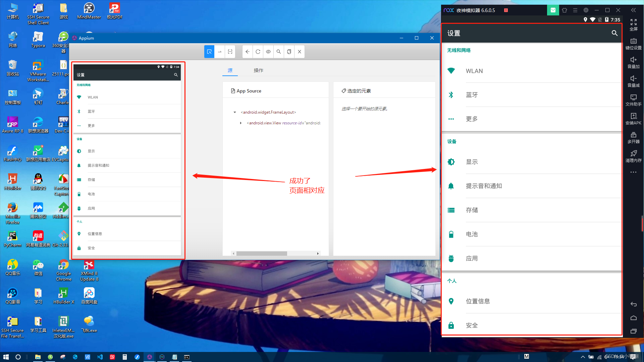This screenshot has height=362, width=644.
Task: Select the element picker tool in Appium
Action: tap(209, 52)
